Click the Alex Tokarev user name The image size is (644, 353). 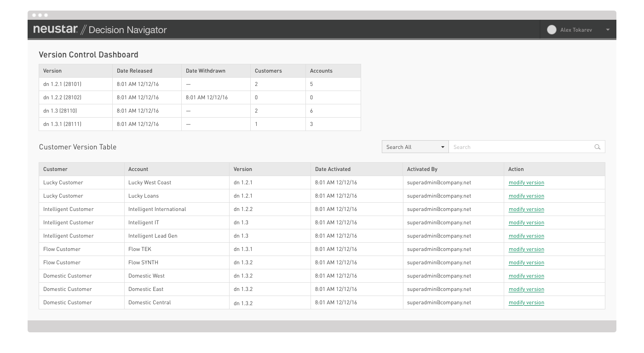tap(576, 30)
